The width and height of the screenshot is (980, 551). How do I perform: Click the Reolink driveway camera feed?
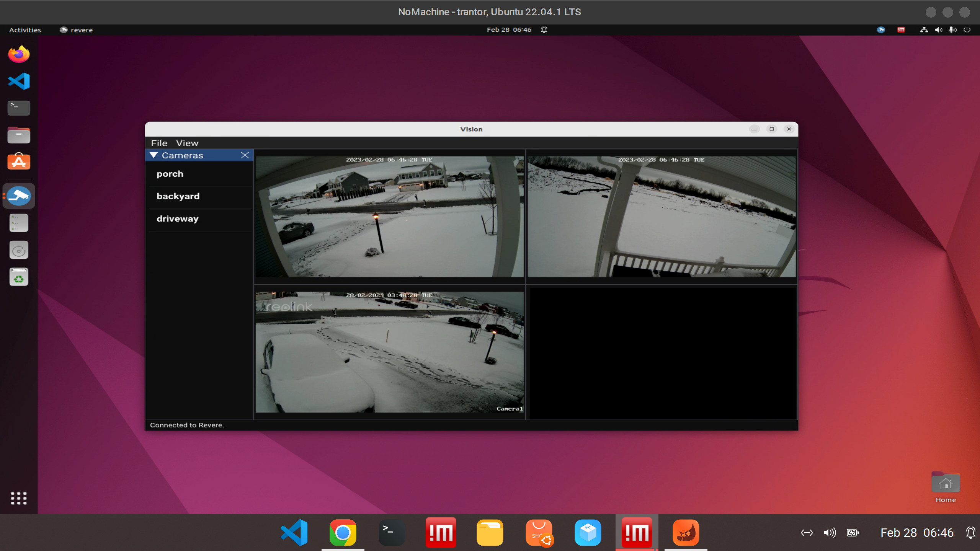click(x=389, y=352)
